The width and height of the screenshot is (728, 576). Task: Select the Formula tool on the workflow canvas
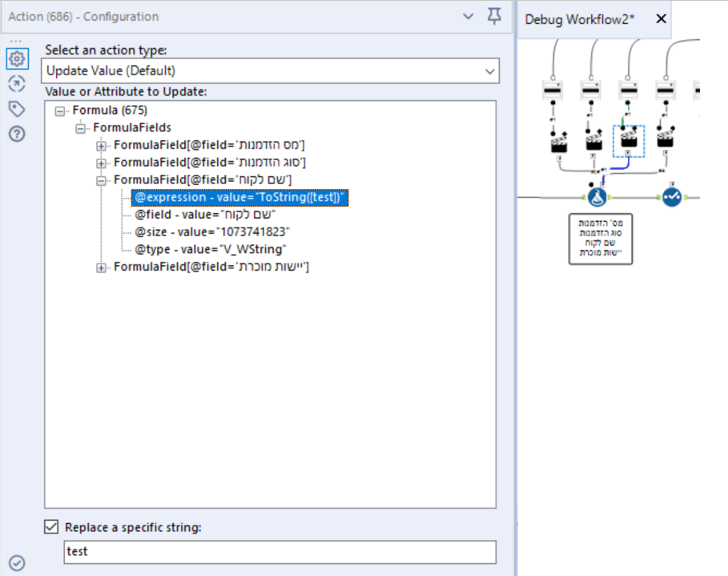point(597,198)
